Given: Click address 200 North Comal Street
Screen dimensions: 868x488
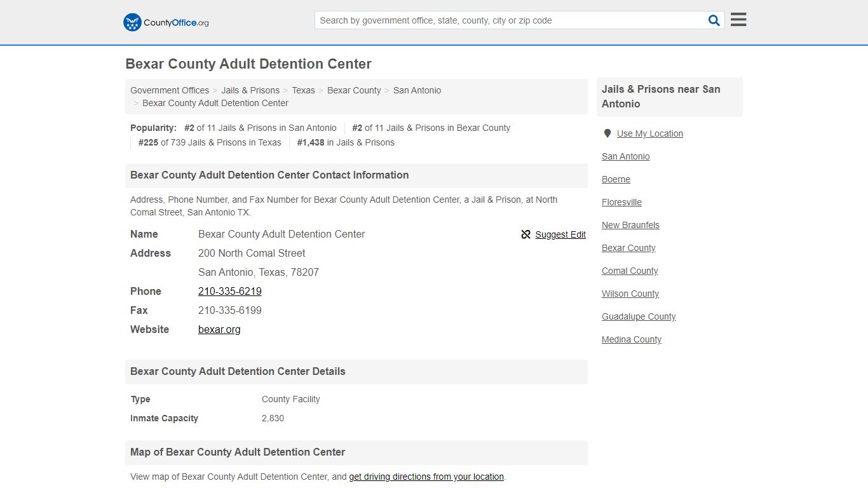Looking at the screenshot, I should (252, 253).
